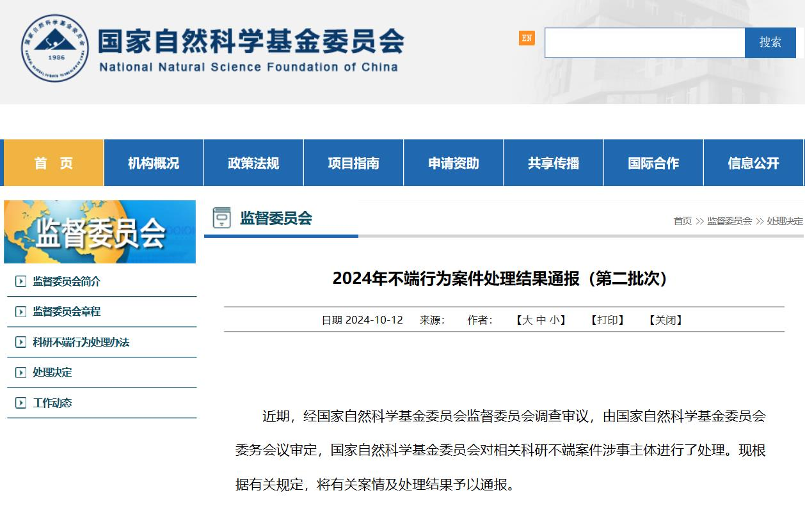805x532 pixels.
Task: Click the 监督委员会 section header icon
Action: 221,218
